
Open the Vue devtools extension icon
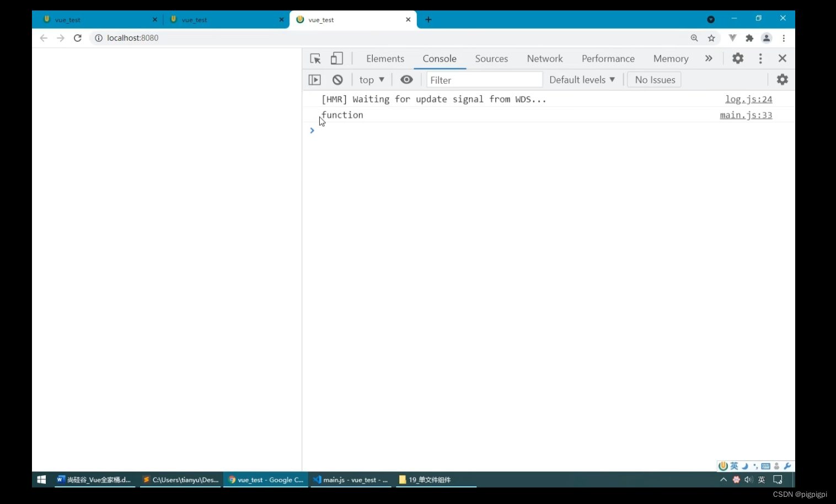[x=732, y=38]
